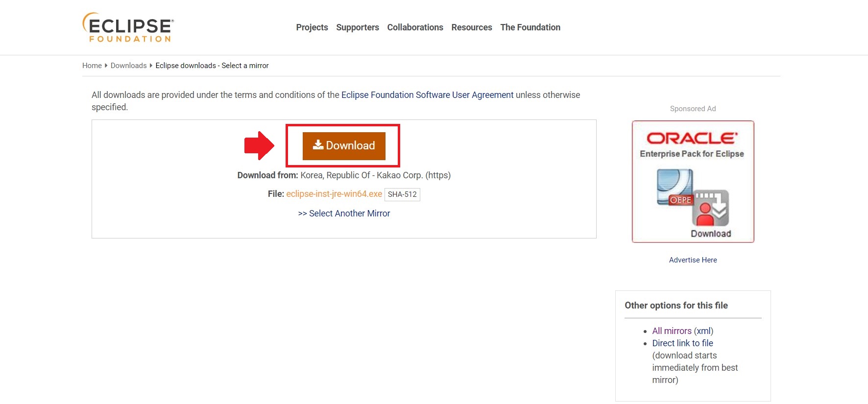Screen dimensions: 868x404
Task: Open Eclipse Foundation Software User Agreement link
Action: pyautogui.click(x=427, y=95)
